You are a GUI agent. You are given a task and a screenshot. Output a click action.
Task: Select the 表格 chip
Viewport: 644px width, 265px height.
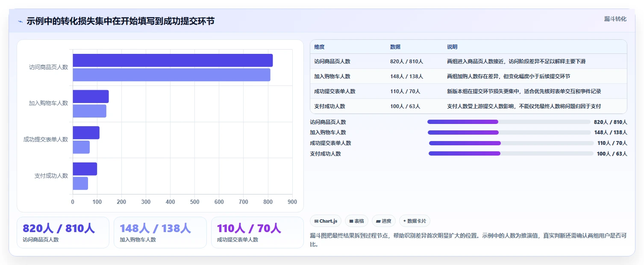point(356,221)
